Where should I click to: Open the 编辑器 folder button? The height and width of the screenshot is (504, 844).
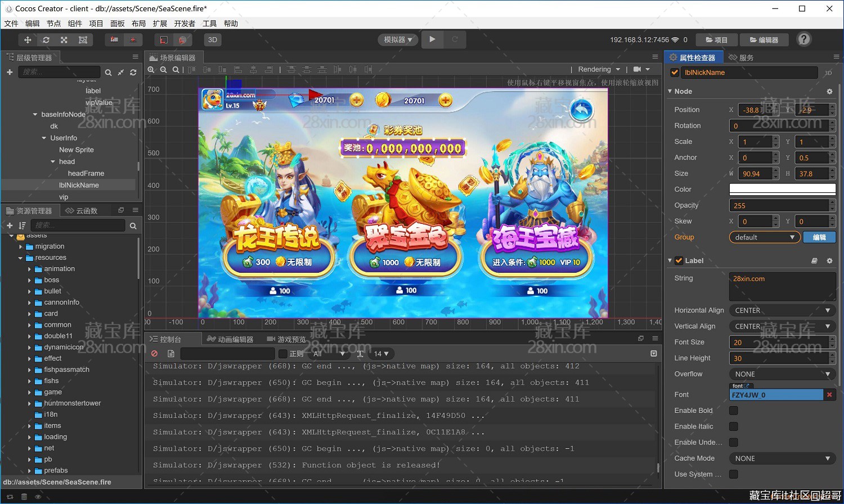coord(764,40)
